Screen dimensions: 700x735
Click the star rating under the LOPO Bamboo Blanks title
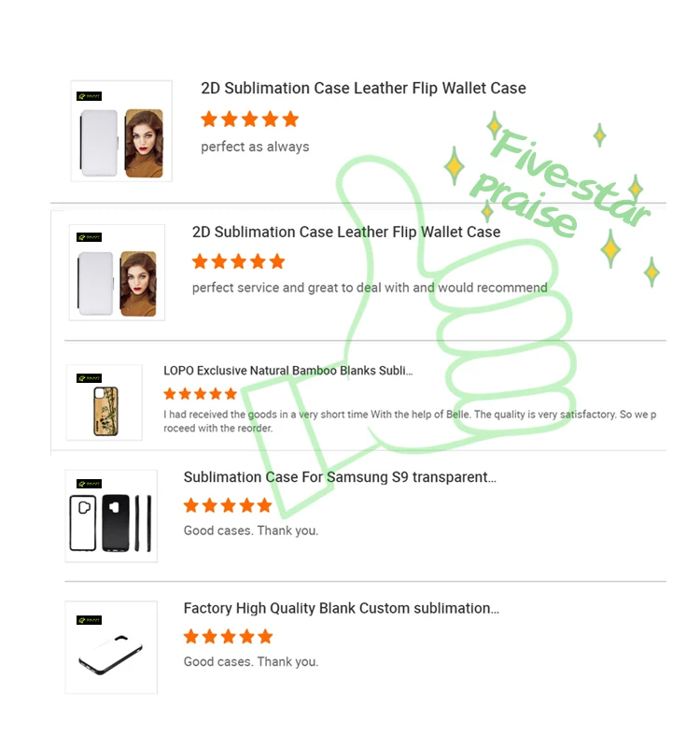click(200, 394)
